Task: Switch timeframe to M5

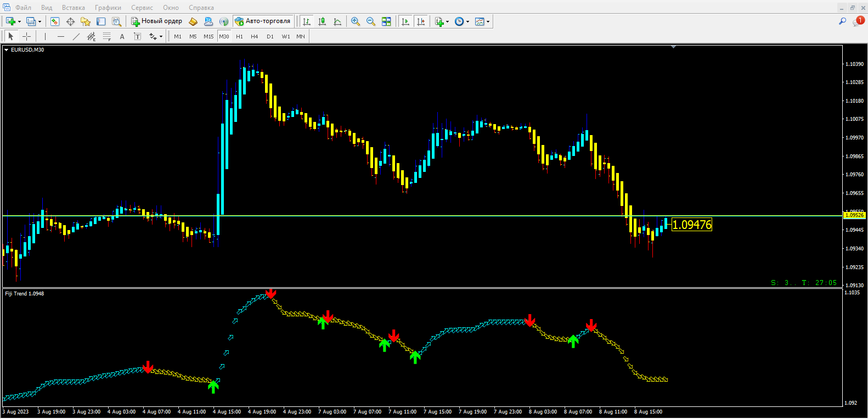Action: point(193,36)
